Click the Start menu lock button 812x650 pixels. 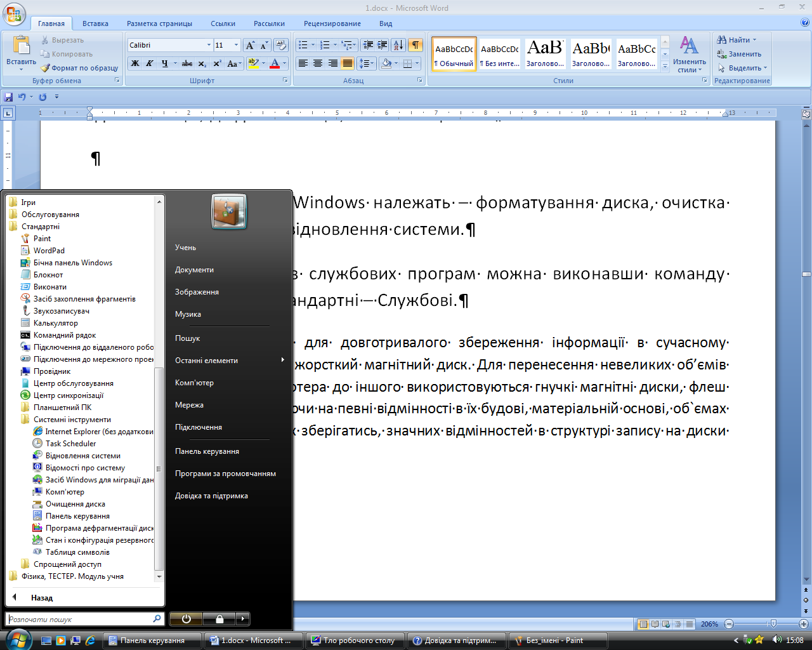click(219, 619)
